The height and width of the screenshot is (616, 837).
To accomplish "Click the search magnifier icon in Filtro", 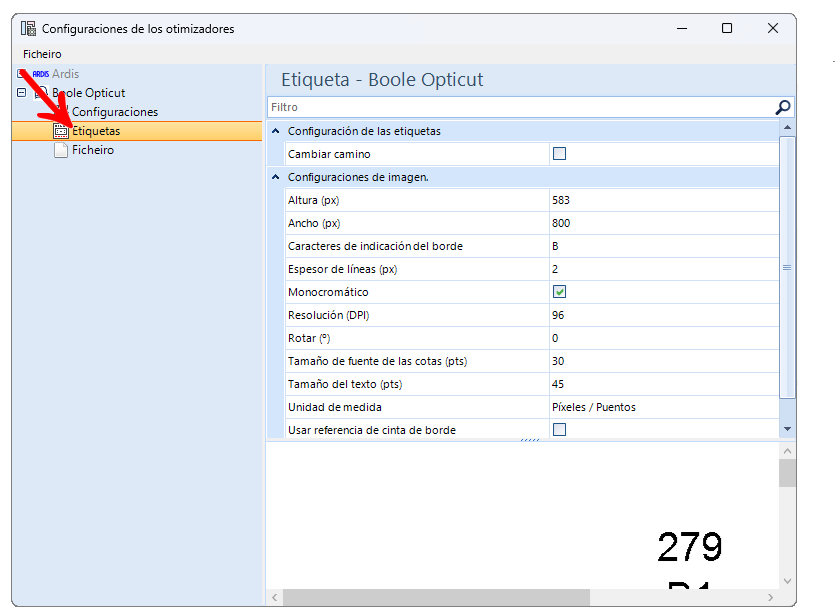I will [x=783, y=107].
